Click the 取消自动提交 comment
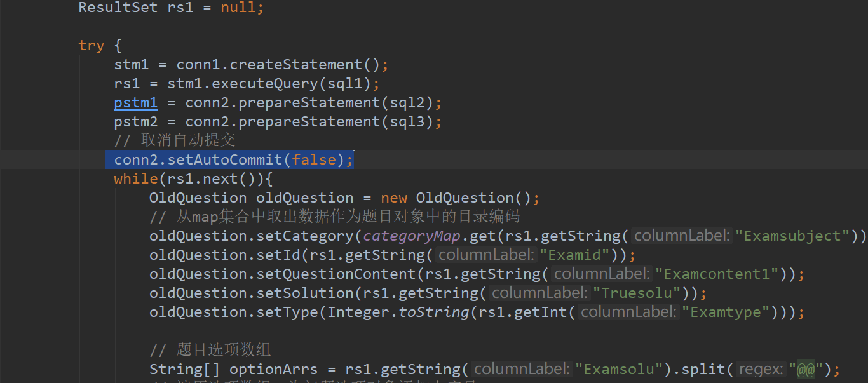This screenshot has height=383, width=868. click(191, 140)
